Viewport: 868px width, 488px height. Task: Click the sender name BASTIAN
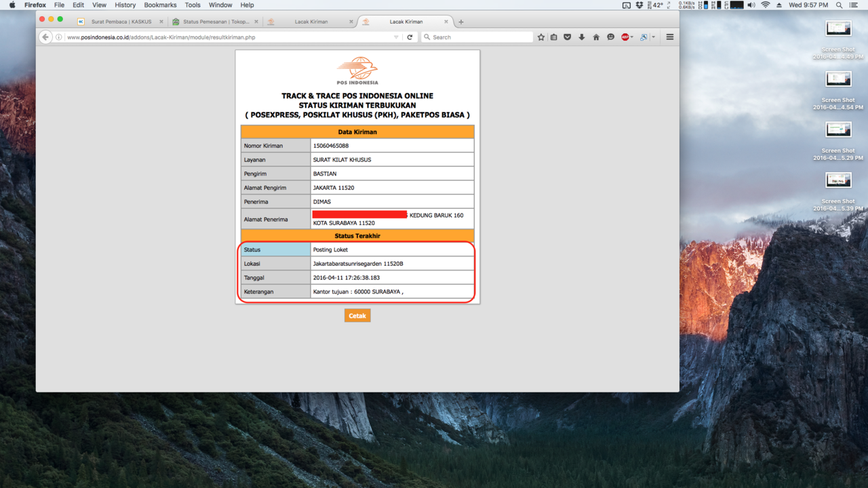click(325, 174)
